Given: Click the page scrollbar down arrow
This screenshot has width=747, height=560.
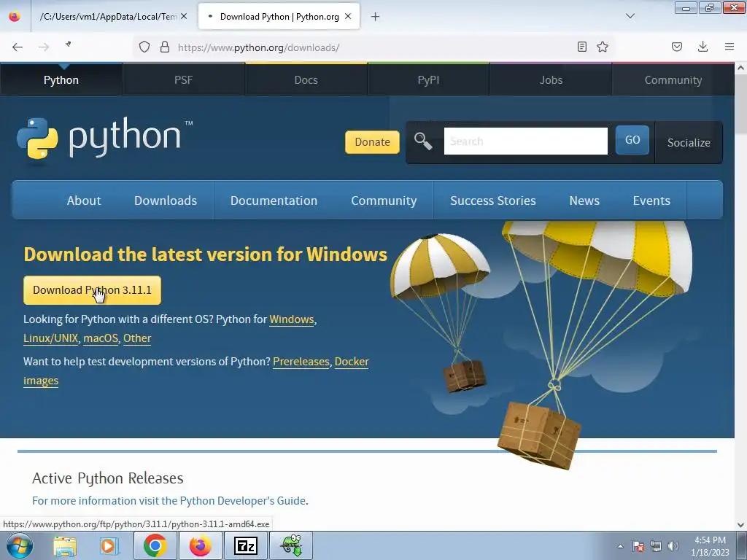Looking at the screenshot, I should point(740,525).
